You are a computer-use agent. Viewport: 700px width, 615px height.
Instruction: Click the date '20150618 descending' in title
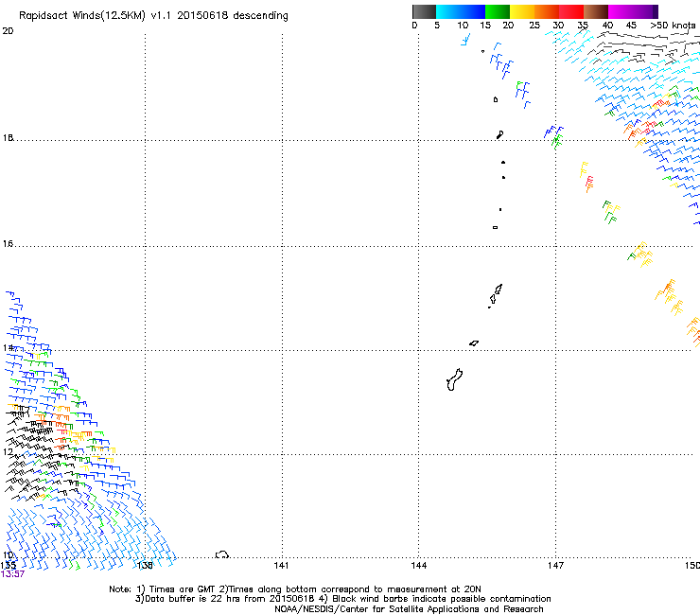[x=233, y=16]
